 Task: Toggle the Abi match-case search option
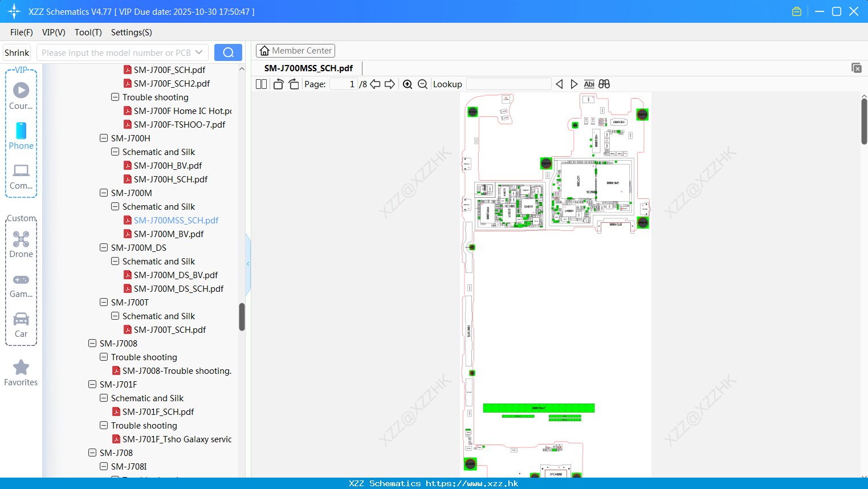[589, 84]
